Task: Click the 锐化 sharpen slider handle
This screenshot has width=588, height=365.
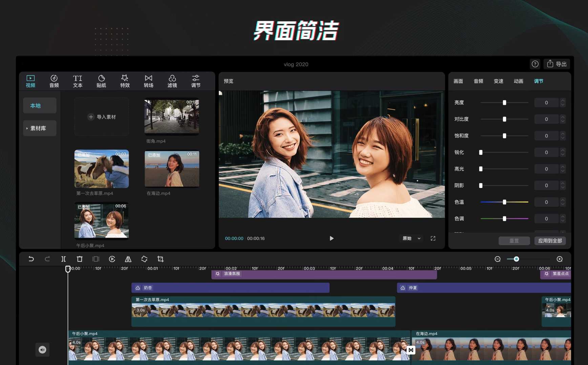Action: [481, 152]
